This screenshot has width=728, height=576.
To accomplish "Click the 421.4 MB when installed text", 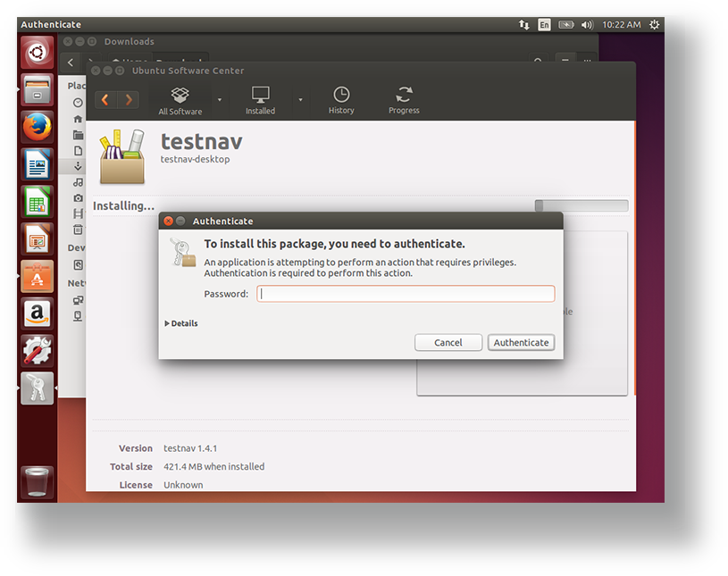I will [x=214, y=466].
